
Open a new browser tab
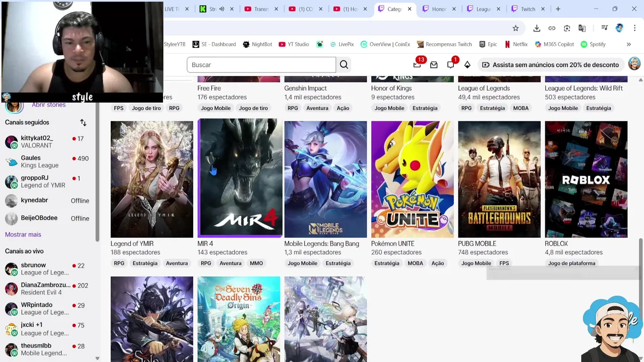pos(558,9)
